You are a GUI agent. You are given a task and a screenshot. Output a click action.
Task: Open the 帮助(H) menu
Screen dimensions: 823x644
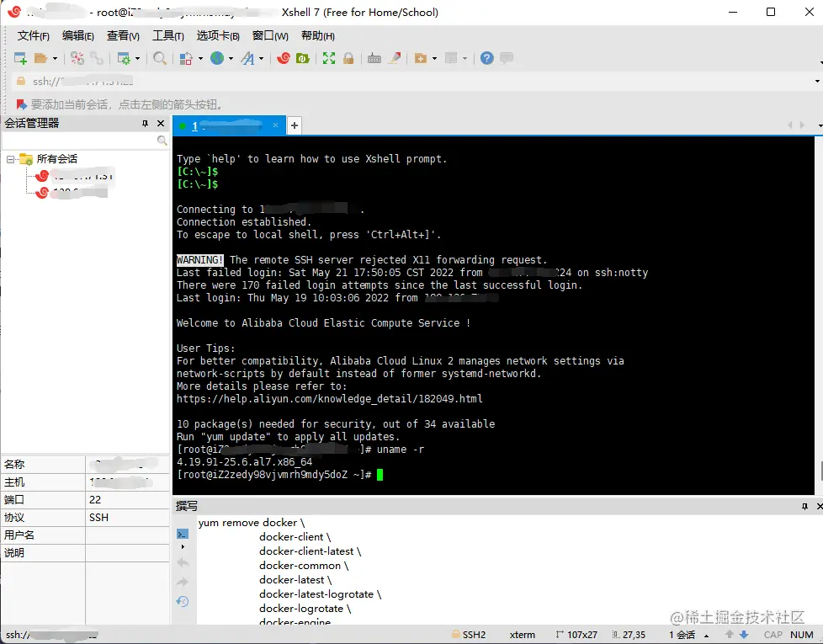point(318,35)
